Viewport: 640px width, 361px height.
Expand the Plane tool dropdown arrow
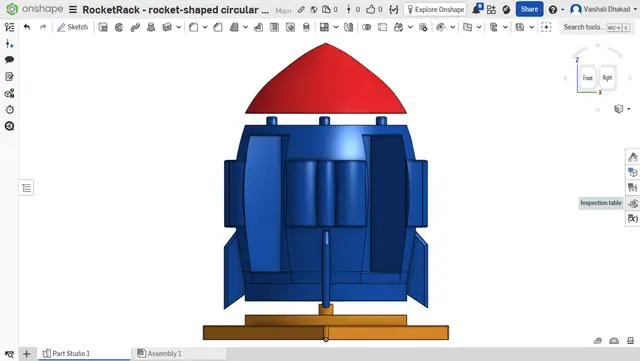point(479,27)
